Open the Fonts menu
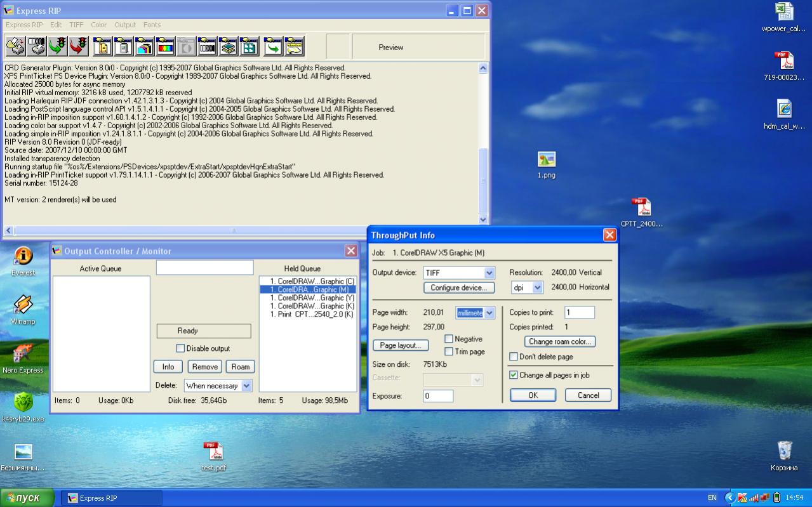The width and height of the screenshot is (812, 507). pos(152,25)
